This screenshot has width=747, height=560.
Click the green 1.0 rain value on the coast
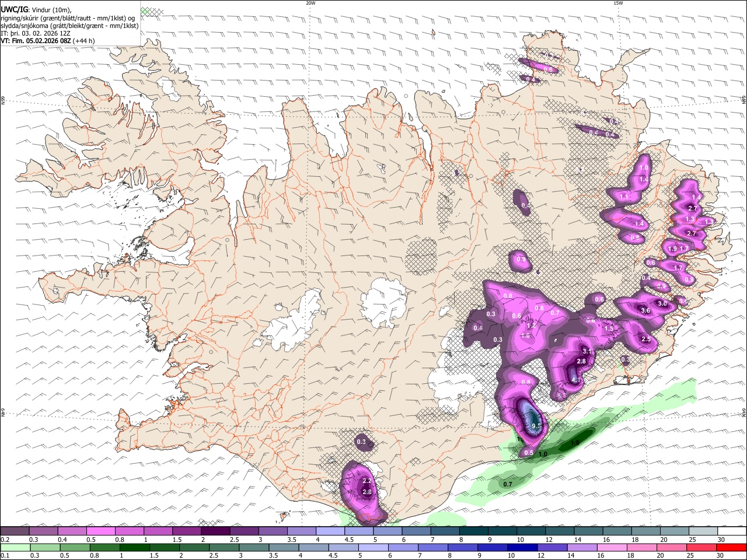click(543, 454)
